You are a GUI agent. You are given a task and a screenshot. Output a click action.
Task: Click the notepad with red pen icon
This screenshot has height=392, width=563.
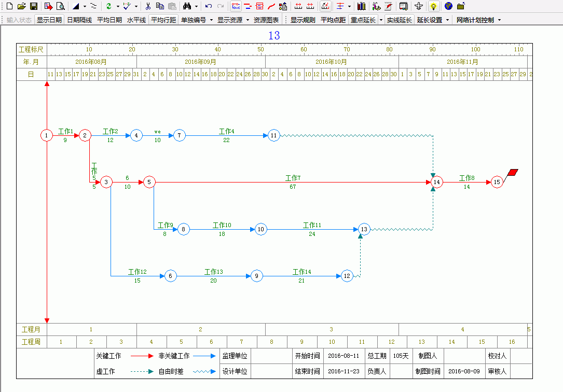388,6
